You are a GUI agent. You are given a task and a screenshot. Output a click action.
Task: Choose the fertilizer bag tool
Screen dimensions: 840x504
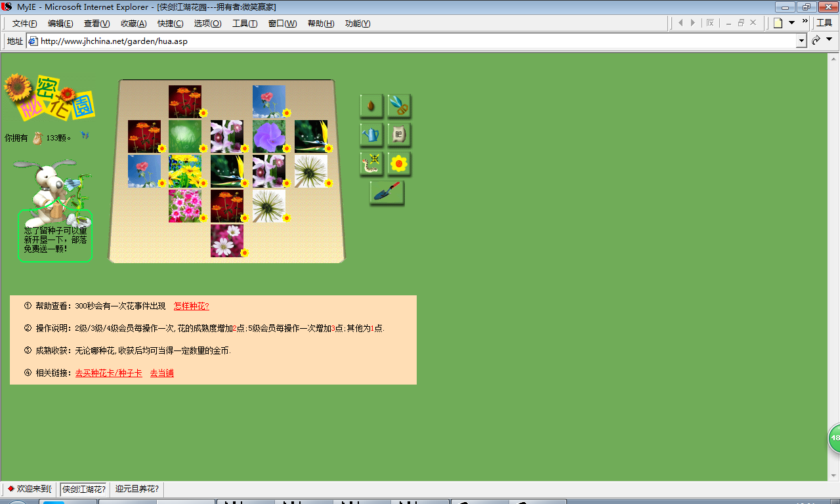(x=399, y=135)
